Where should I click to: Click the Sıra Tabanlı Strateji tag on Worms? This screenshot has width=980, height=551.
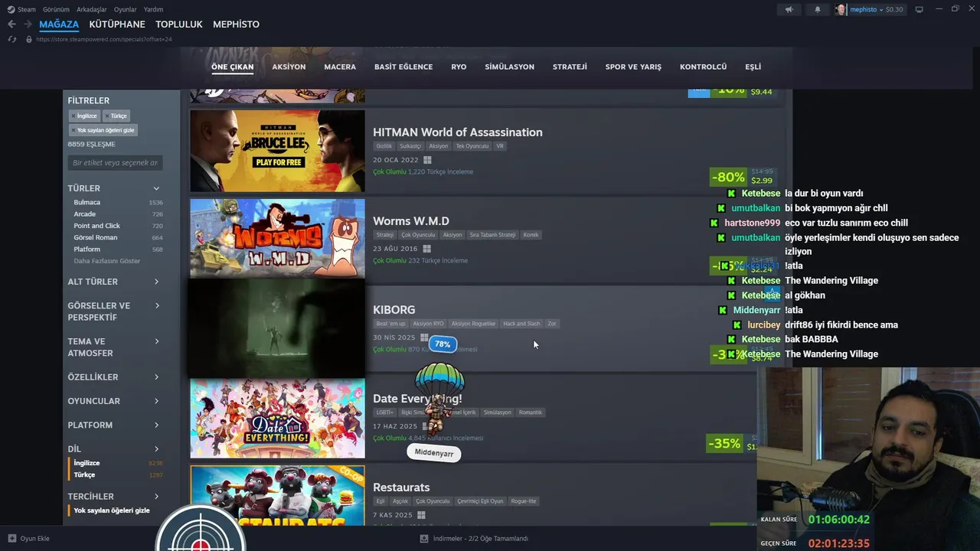tap(492, 235)
